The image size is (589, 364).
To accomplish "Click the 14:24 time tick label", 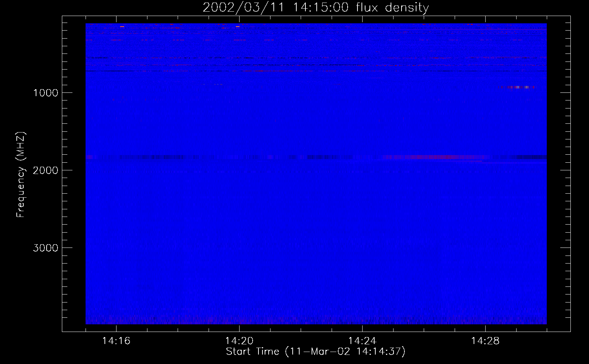I will [x=362, y=341].
